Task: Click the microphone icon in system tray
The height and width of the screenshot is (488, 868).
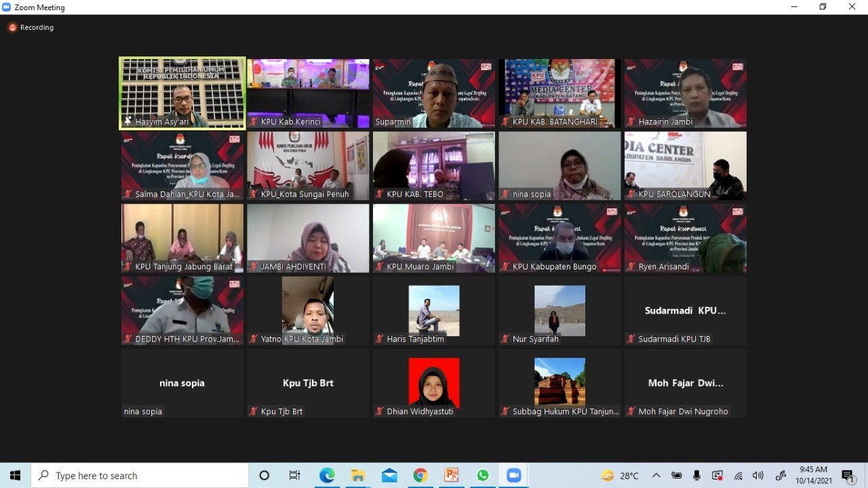Action: pyautogui.click(x=696, y=476)
